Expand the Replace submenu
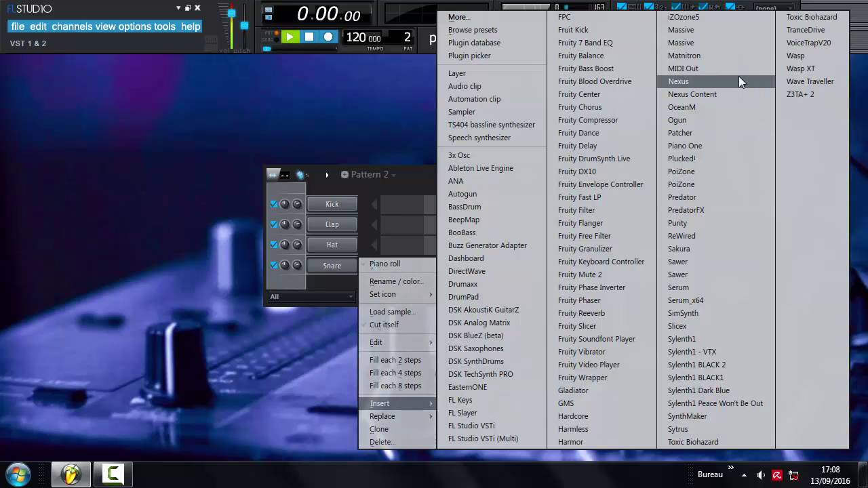This screenshot has height=488, width=868. (397, 416)
